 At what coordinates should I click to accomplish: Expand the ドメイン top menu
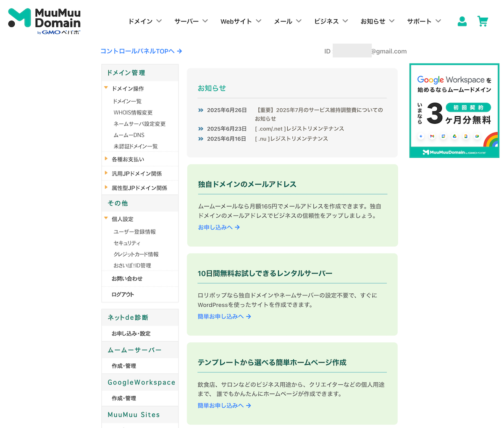point(145,21)
